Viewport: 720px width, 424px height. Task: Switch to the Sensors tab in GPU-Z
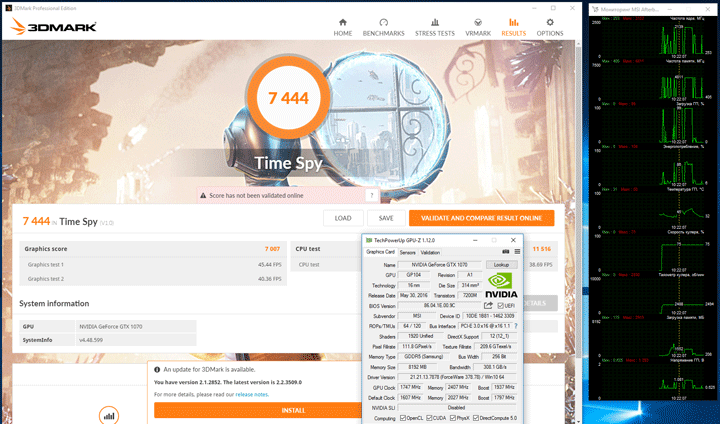click(x=407, y=252)
